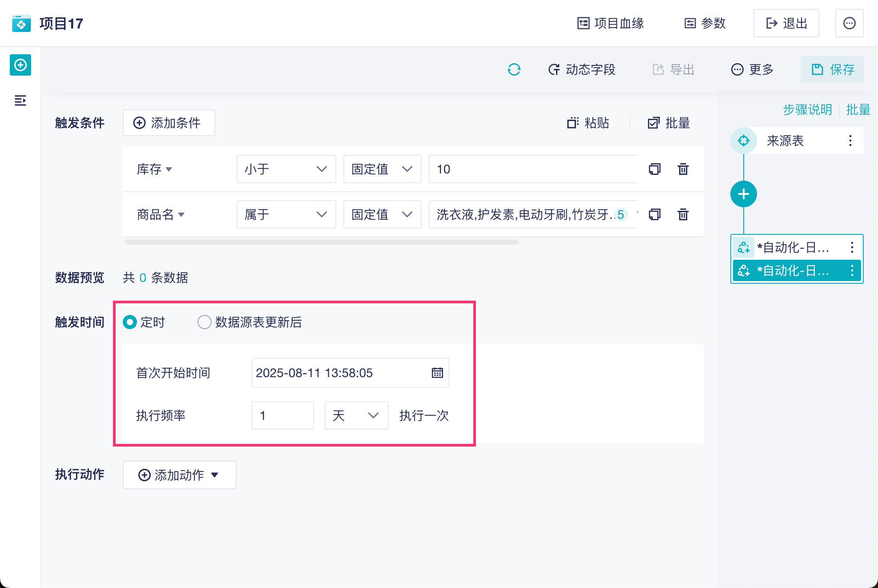Viewport: 878px width, 588px height.
Task: Click the refresh icon in the toolbar
Action: 514,69
